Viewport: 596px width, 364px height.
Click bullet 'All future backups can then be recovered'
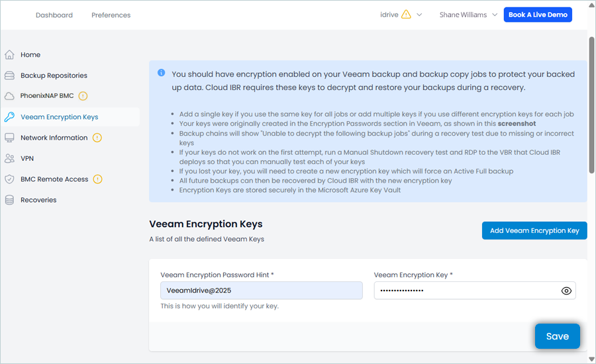[315, 181]
